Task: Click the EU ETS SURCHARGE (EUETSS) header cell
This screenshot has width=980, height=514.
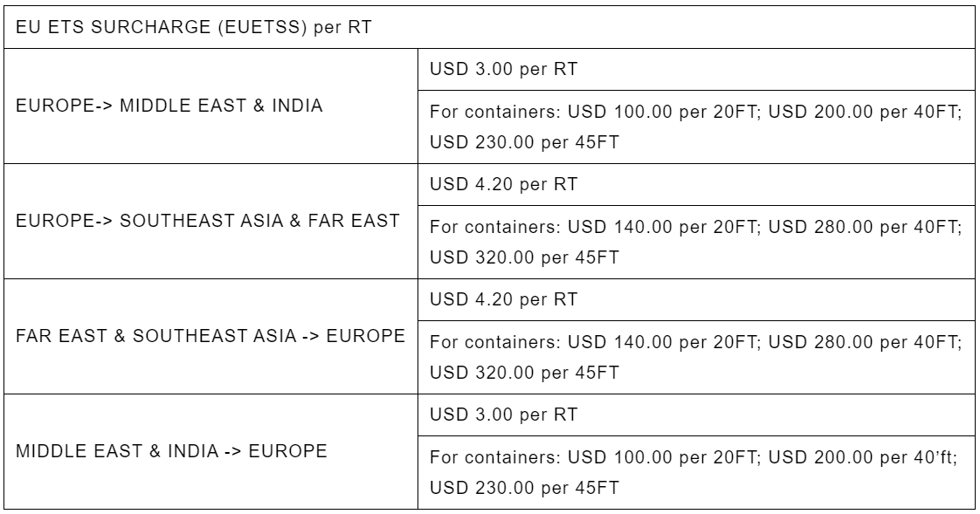Action: coord(489,27)
